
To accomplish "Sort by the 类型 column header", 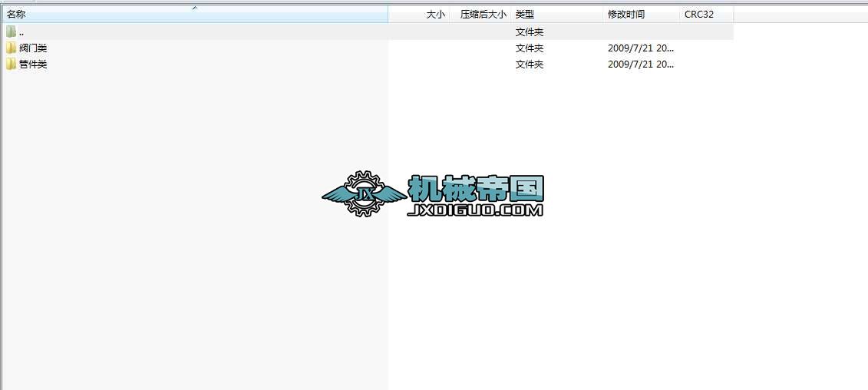I will 556,15.
